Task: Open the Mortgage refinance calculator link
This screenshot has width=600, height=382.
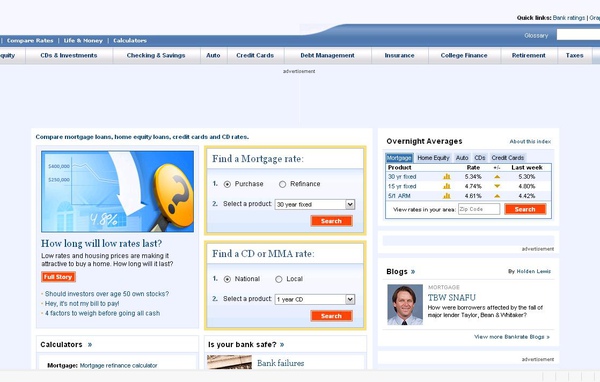Action: pyautogui.click(x=118, y=366)
